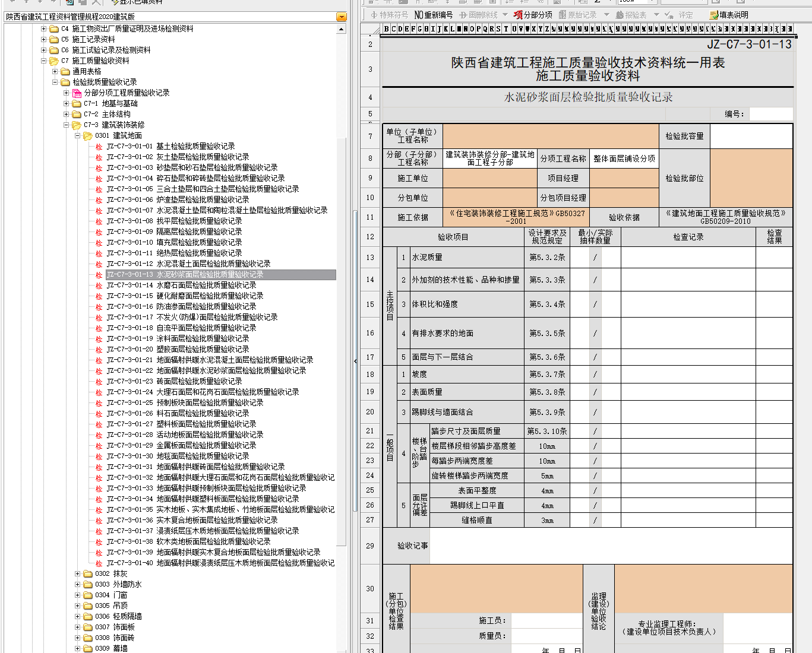Click the 评定 evaluation tool

679,15
